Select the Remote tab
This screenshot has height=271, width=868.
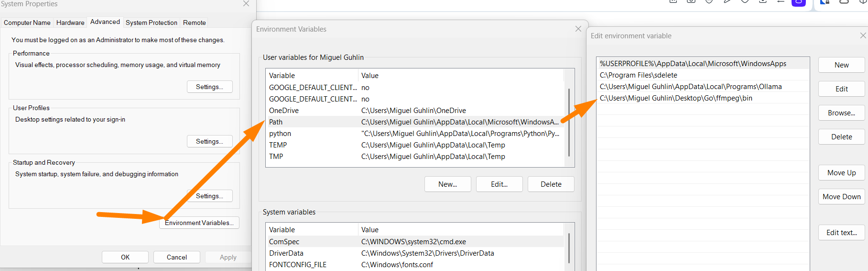[x=194, y=23]
